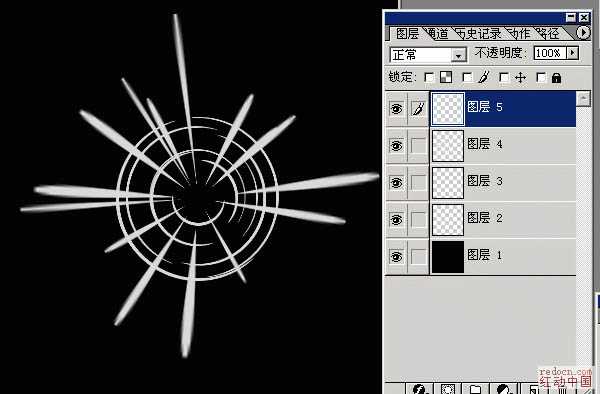
Task: Select the layer named 图层 3
Action: tap(485, 181)
